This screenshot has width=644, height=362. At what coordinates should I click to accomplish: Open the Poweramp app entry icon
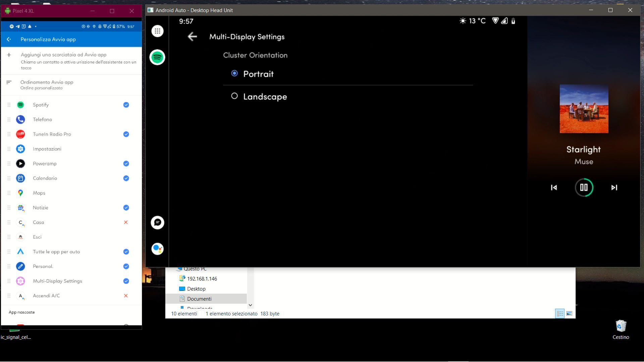(20, 164)
